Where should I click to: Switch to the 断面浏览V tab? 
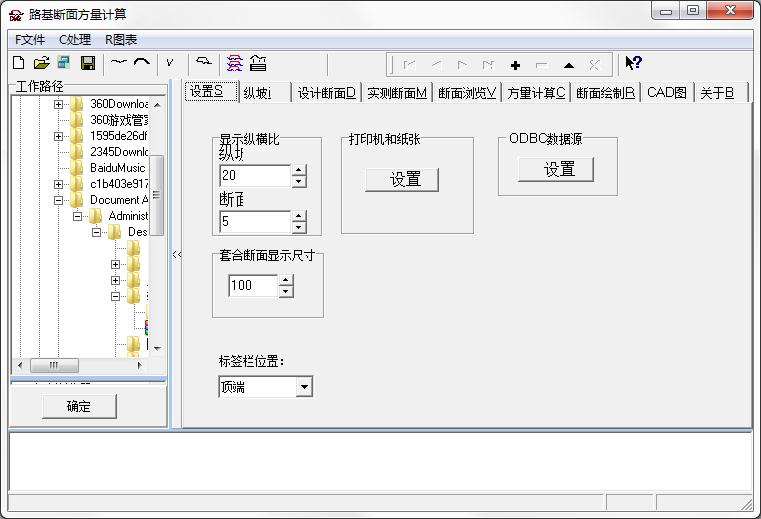pyautogui.click(x=466, y=93)
